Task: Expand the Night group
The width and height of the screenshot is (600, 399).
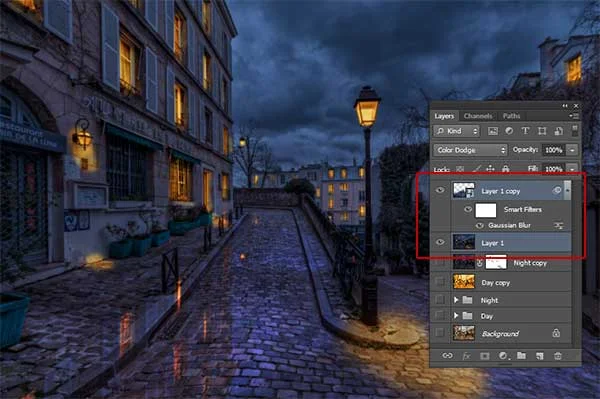Action: (456, 300)
